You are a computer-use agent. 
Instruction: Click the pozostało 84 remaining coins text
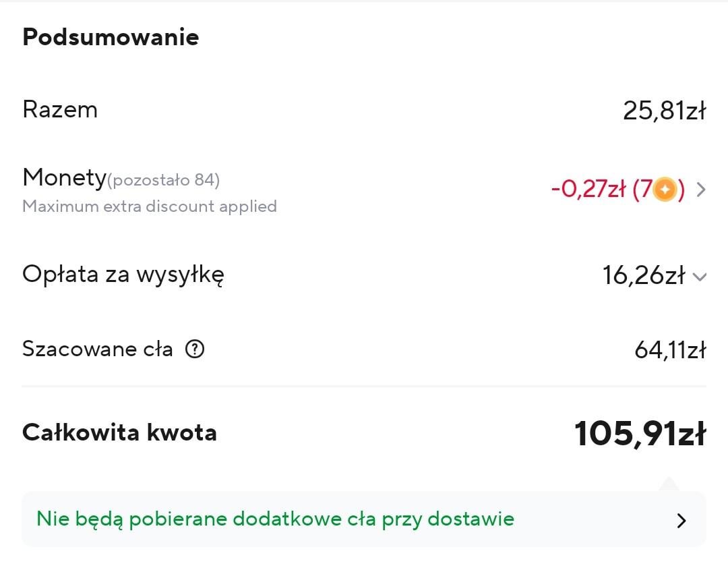tap(163, 180)
